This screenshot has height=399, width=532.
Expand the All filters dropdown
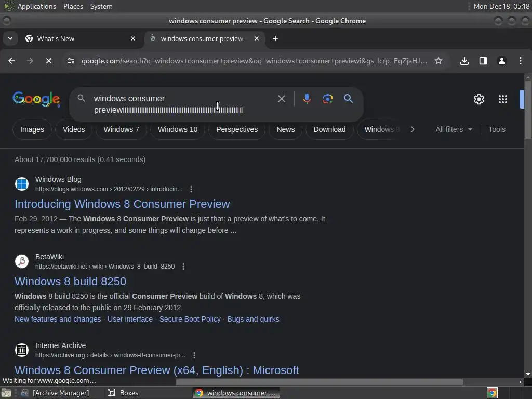[x=454, y=129]
